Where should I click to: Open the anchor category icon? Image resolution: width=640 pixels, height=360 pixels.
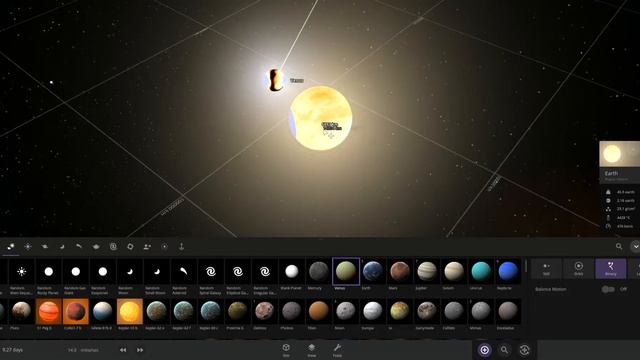[x=181, y=247]
